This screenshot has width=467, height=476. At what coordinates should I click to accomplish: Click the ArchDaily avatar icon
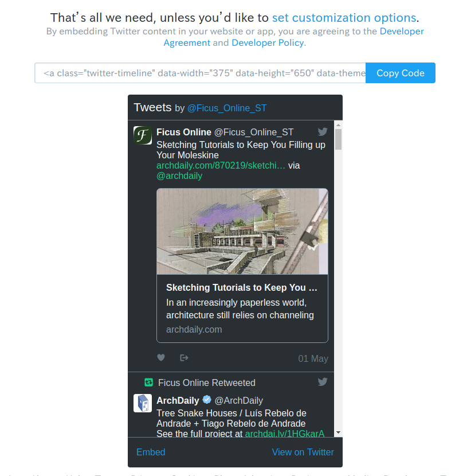(x=143, y=403)
